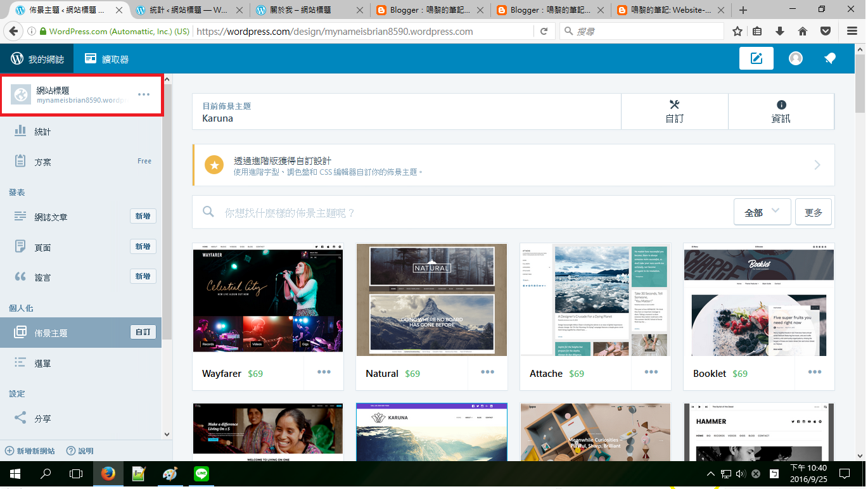Image resolution: width=868 pixels, height=489 pixels.
Task: Expand the 全部 filter dropdown
Action: click(762, 212)
